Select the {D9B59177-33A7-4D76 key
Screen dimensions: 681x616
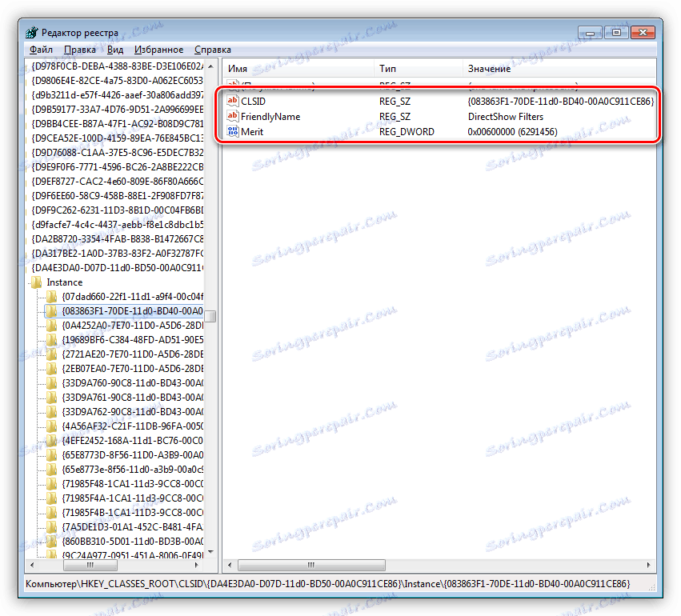click(117, 109)
